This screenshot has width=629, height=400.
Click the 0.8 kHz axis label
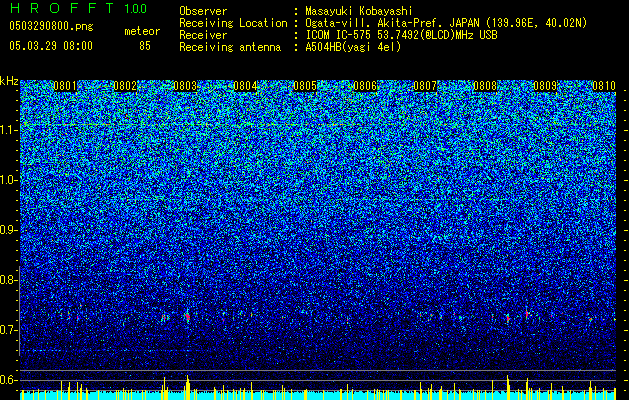click(x=8, y=280)
